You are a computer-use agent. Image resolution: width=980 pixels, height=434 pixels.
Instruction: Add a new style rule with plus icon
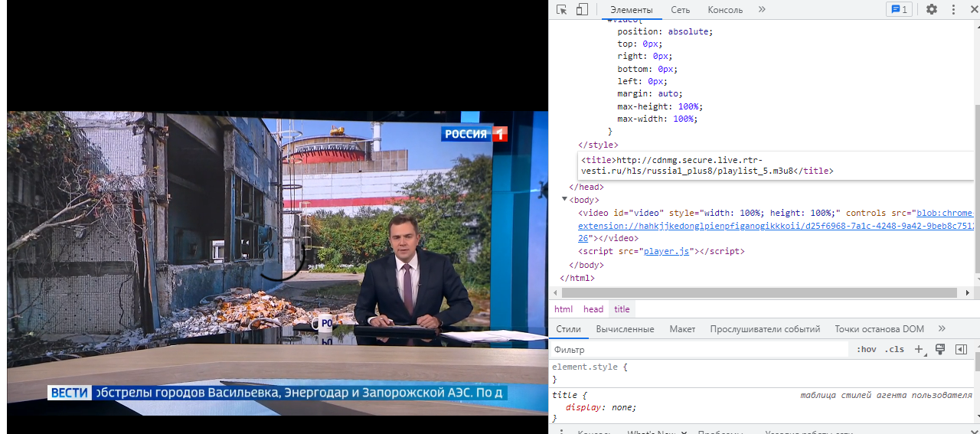[920, 349]
